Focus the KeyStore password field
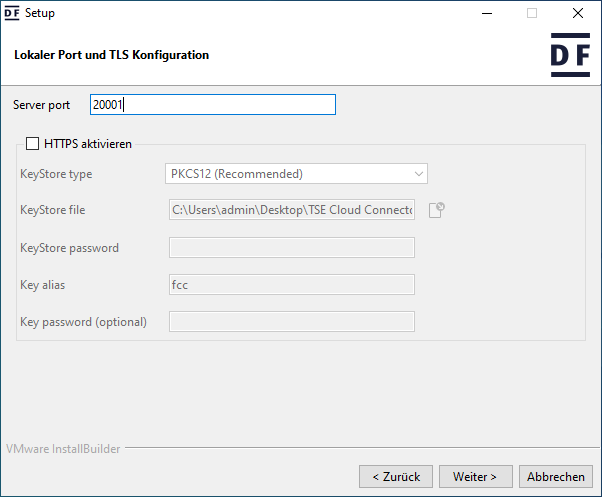 291,248
